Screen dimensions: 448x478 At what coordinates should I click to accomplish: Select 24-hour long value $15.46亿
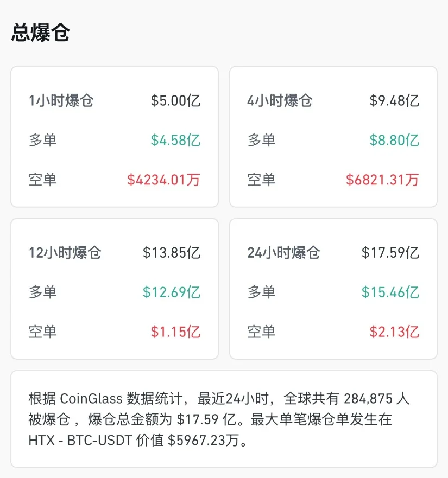point(390,292)
